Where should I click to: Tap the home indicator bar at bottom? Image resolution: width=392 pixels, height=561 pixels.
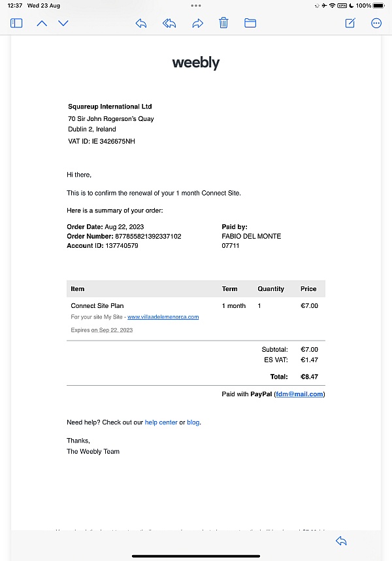click(196, 556)
